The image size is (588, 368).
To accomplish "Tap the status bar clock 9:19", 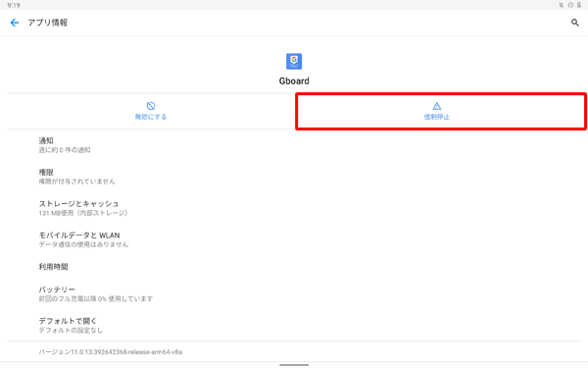I will coord(14,5).
